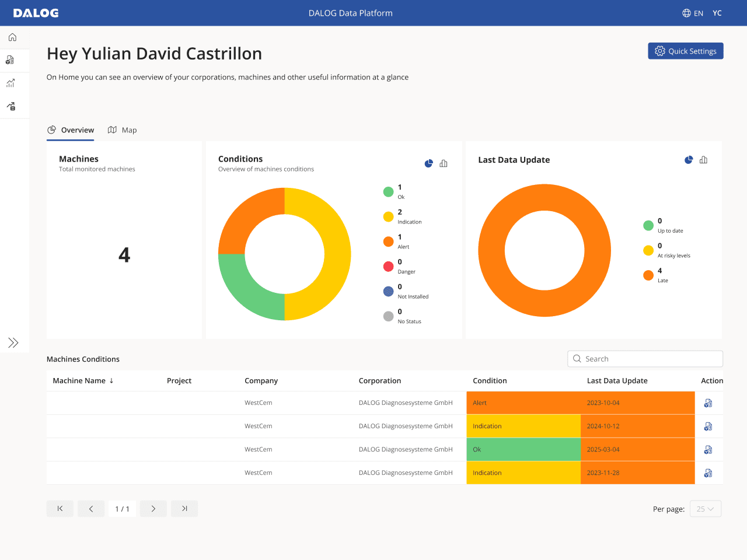Screen dimensions: 747x560
Task: Open the bottom sidebar analytics-export icon
Action: tap(11, 106)
